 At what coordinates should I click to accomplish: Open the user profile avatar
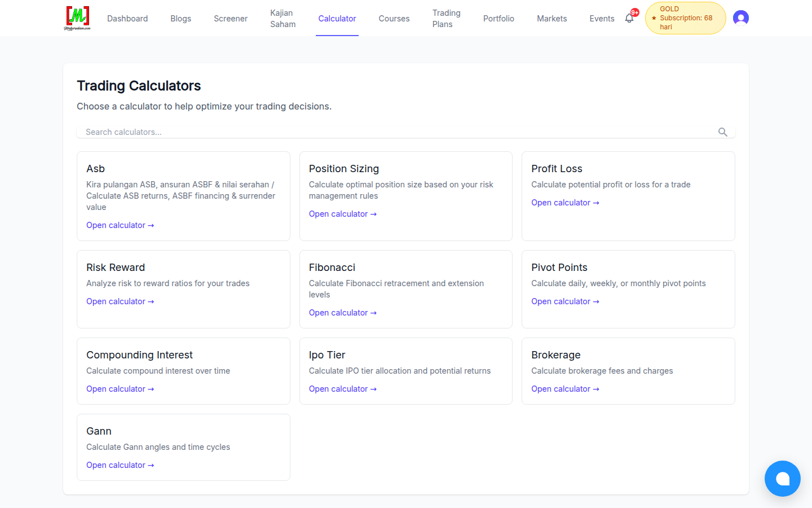pos(741,18)
